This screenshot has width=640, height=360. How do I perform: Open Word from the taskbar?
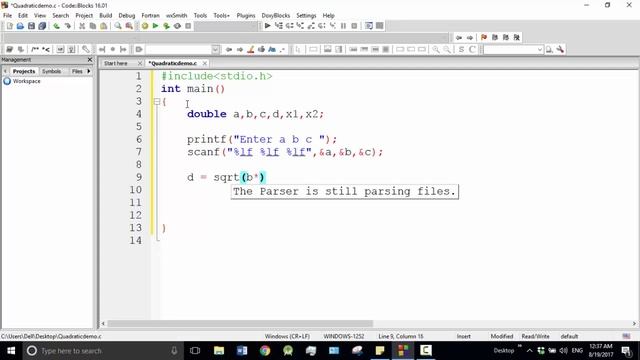242,351
